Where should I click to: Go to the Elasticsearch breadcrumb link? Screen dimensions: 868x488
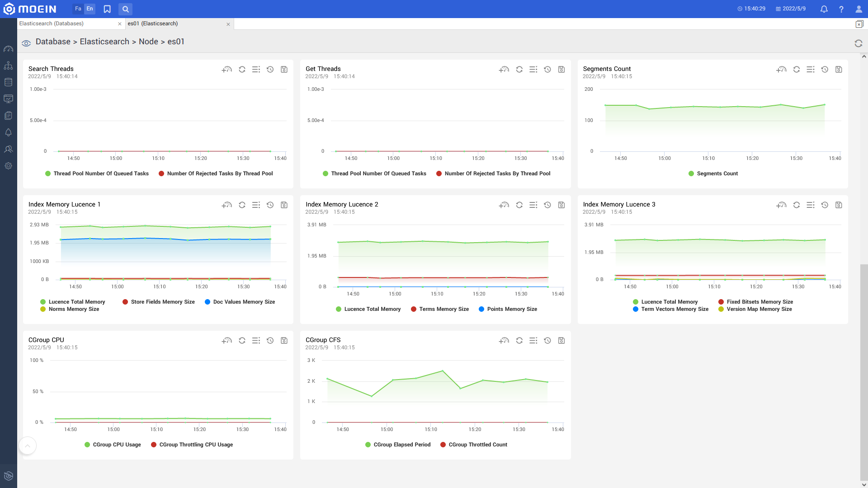coord(104,42)
